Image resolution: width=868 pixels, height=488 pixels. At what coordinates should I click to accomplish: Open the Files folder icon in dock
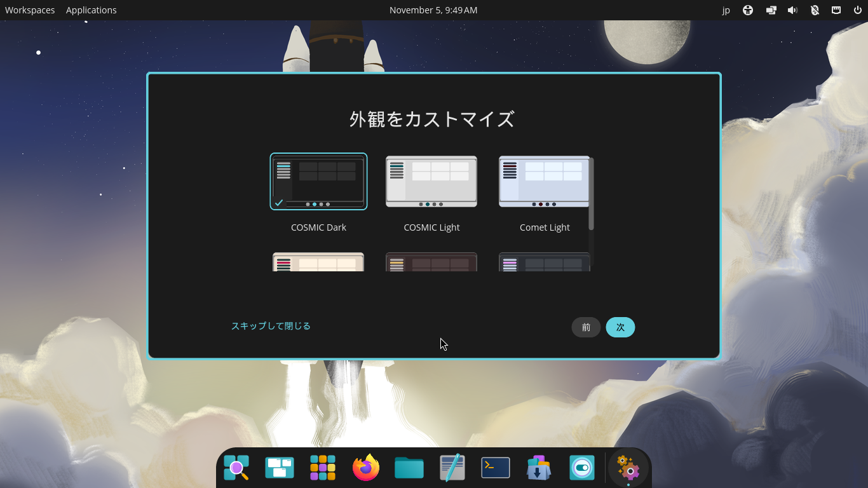tap(409, 468)
